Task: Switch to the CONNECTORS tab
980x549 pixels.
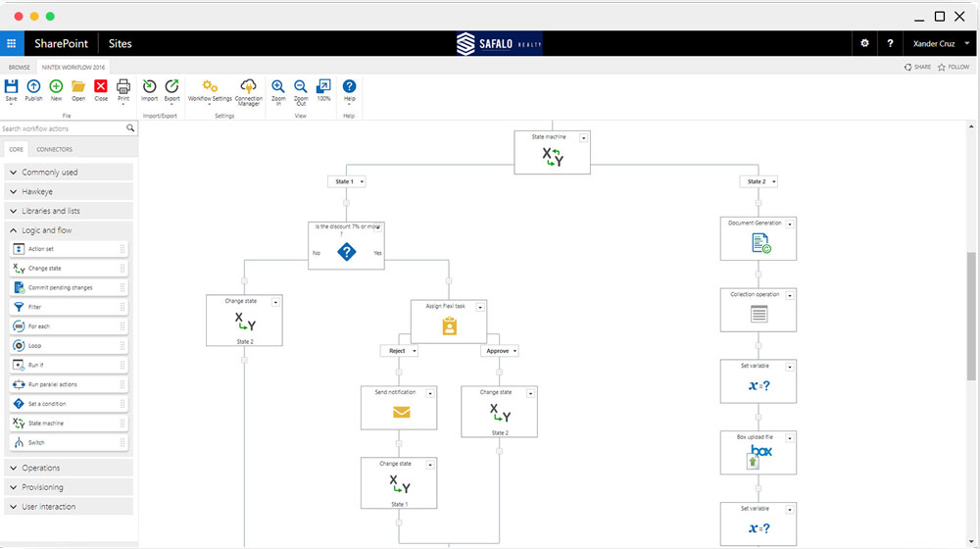Action: 54,149
